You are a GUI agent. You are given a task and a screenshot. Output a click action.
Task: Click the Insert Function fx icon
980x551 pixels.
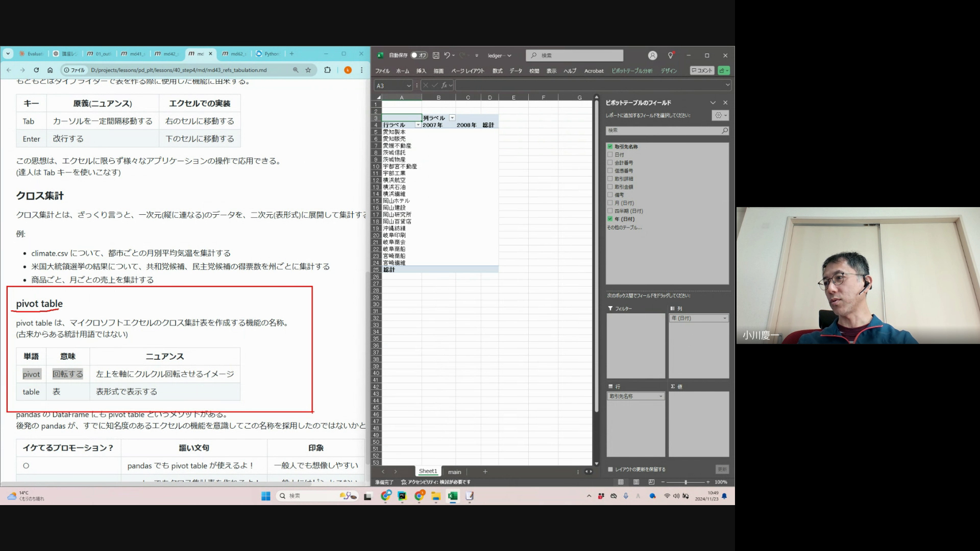[x=445, y=85]
